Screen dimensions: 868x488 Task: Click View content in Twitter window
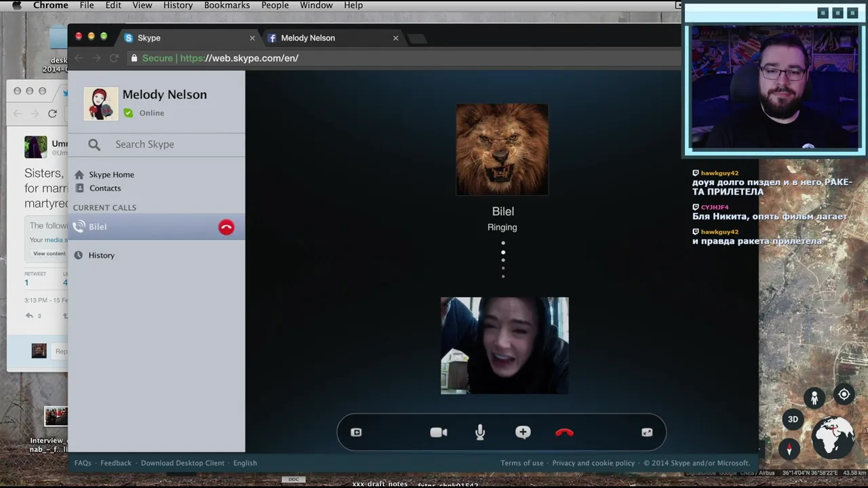[x=50, y=253]
